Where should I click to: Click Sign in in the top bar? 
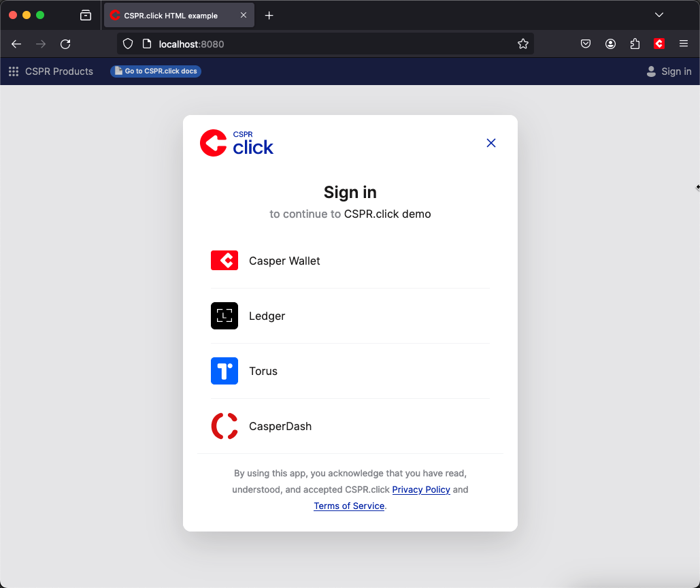pyautogui.click(x=669, y=71)
